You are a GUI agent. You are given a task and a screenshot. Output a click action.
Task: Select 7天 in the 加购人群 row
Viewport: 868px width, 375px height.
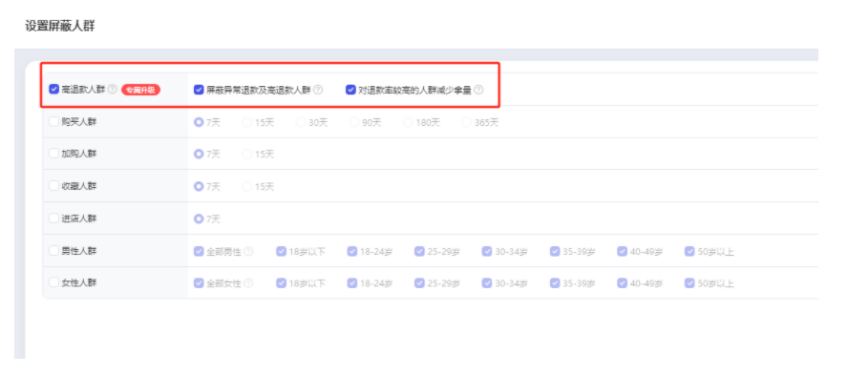(199, 155)
